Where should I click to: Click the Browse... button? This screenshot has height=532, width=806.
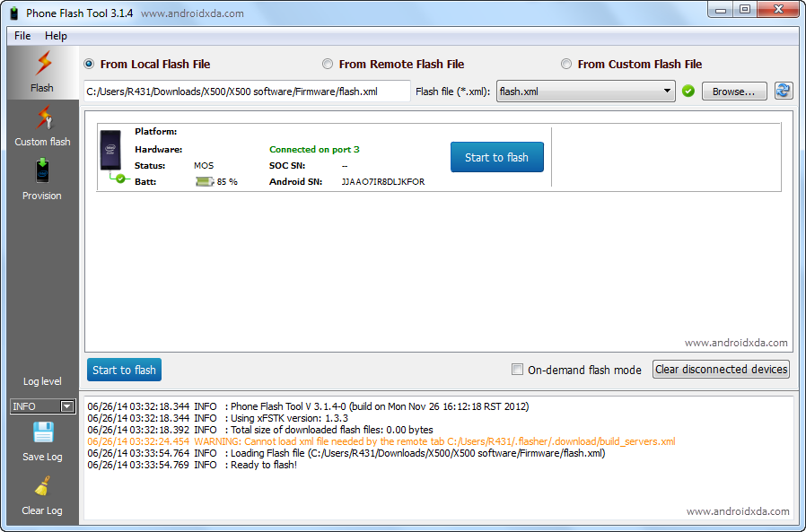(x=734, y=92)
